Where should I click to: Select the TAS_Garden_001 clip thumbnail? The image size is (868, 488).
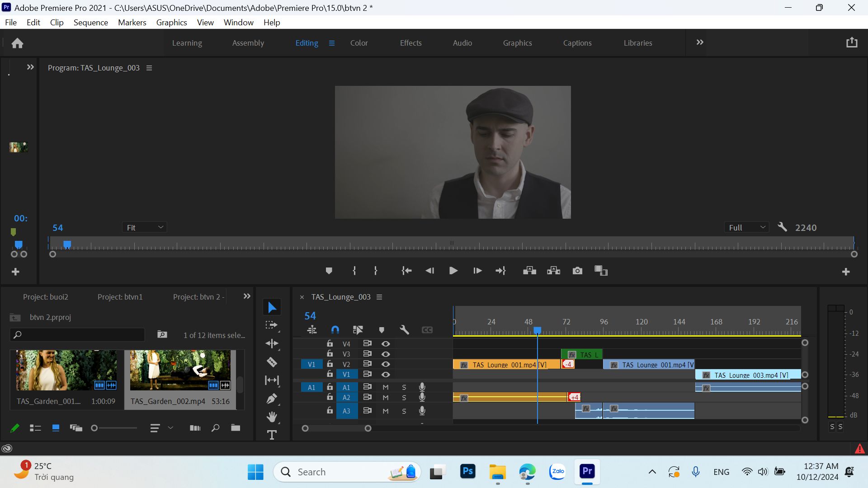[66, 371]
